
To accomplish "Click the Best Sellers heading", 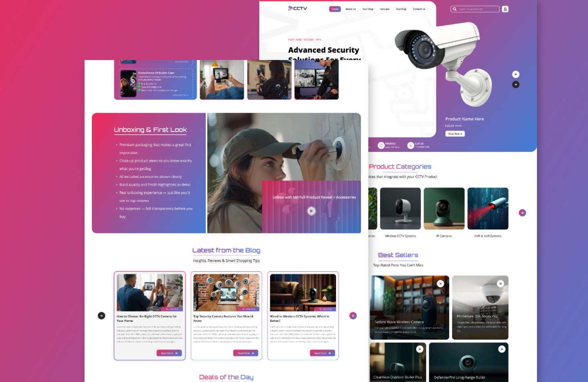I will tap(398, 255).
